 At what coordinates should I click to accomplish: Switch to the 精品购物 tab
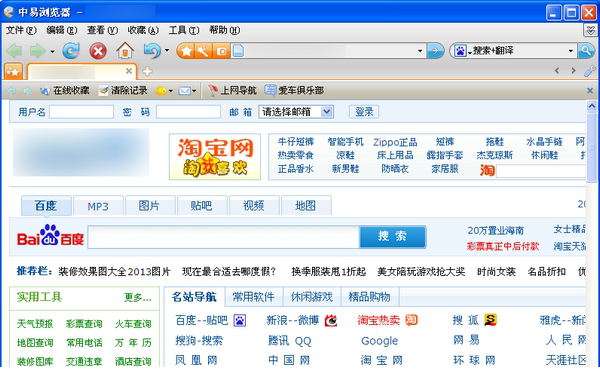pos(370,296)
